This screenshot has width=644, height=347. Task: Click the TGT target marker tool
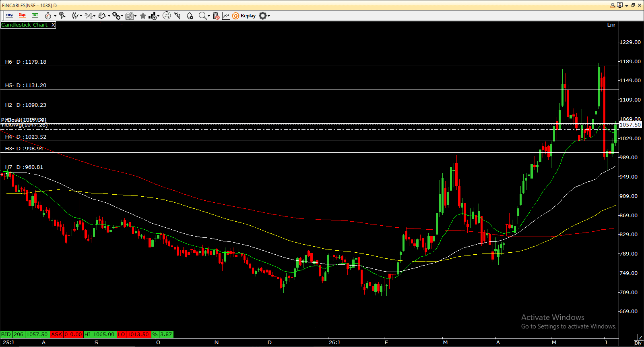click(x=35, y=15)
